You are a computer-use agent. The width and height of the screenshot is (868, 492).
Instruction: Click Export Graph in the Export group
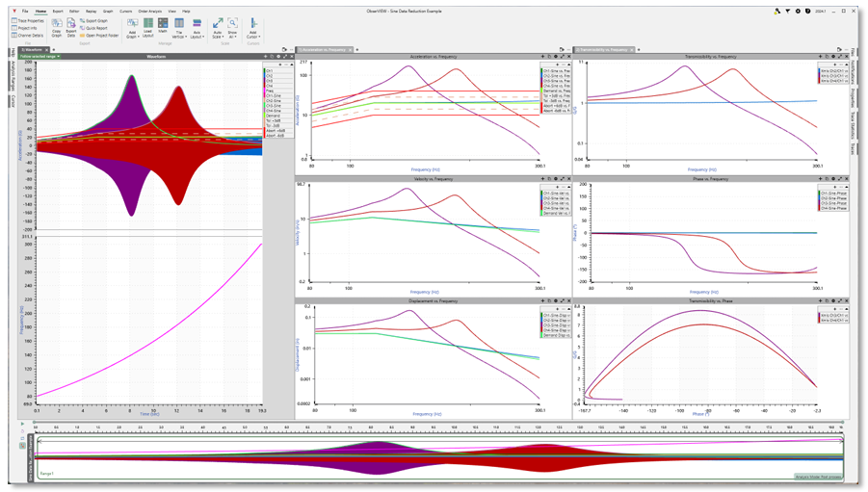click(93, 20)
